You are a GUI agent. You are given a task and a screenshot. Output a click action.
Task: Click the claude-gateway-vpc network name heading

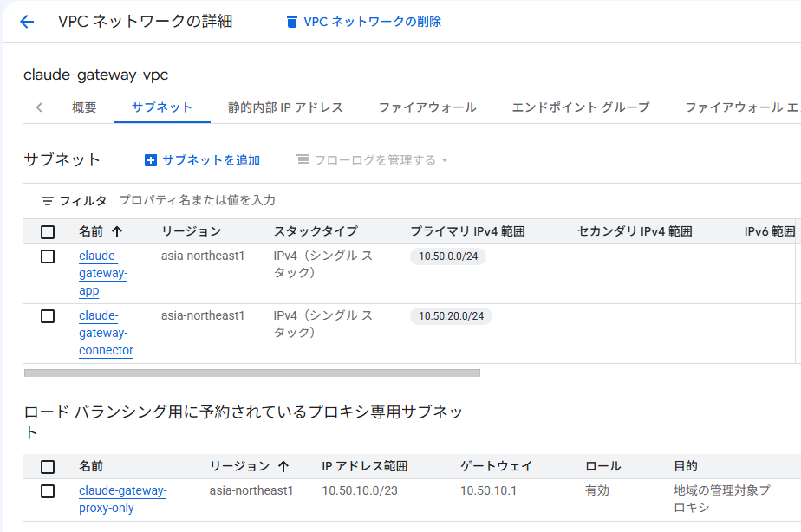tap(96, 75)
